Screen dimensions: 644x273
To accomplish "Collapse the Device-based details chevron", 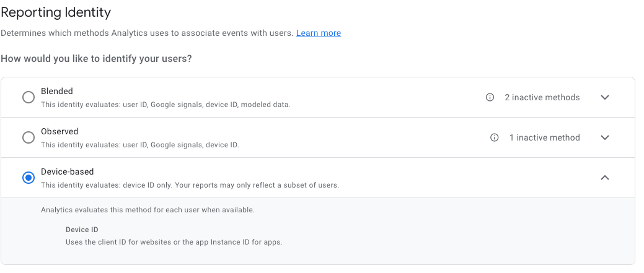I will coord(605,178).
